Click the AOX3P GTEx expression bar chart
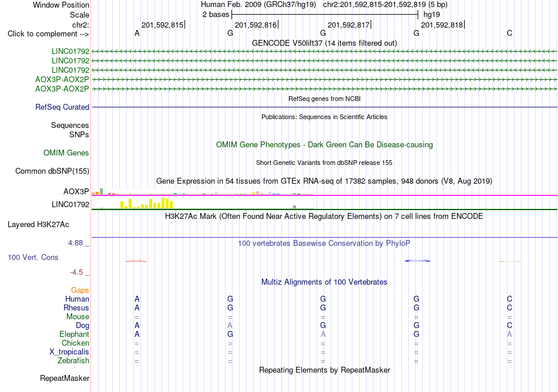 tap(203, 192)
